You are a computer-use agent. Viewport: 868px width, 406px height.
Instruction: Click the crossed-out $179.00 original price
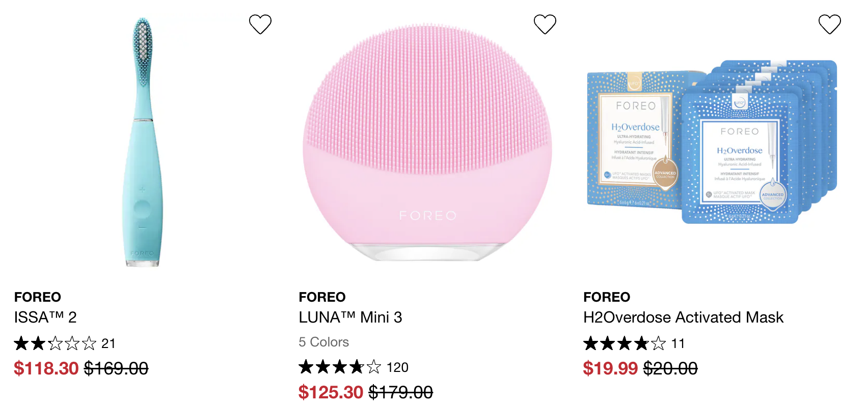click(400, 392)
